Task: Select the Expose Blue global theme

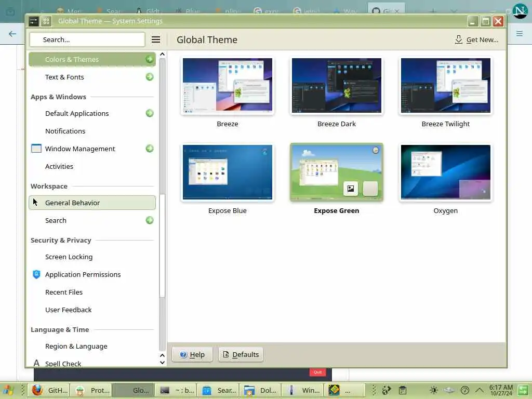Action: (x=228, y=179)
